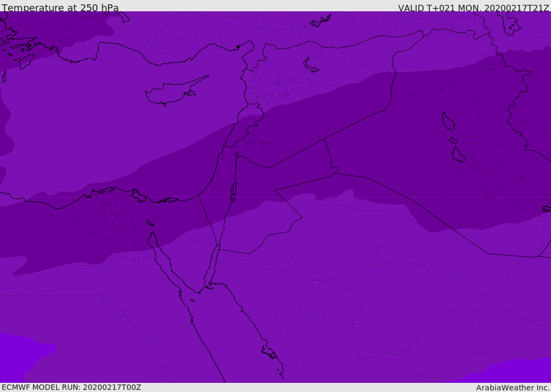Click the island of Rhodes at top-left
Viewport: 551px width, 392px height.
coord(26,61)
